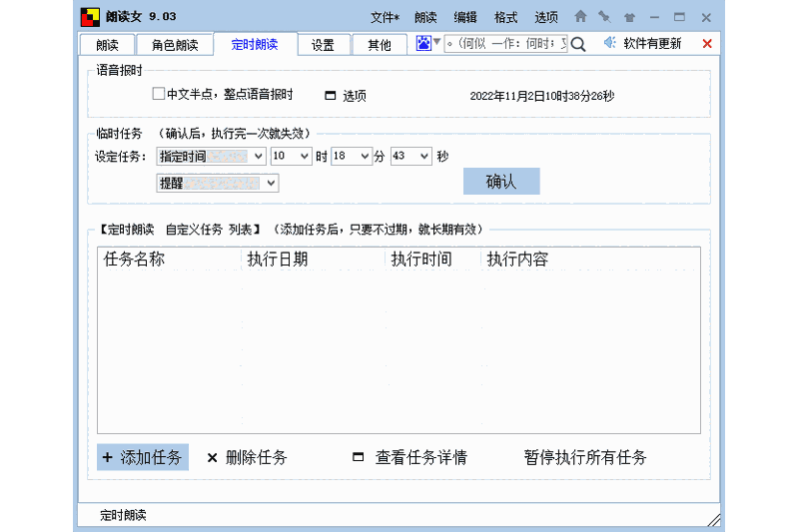Enable 中文半点，整点语音报时 checkbox

click(x=158, y=95)
